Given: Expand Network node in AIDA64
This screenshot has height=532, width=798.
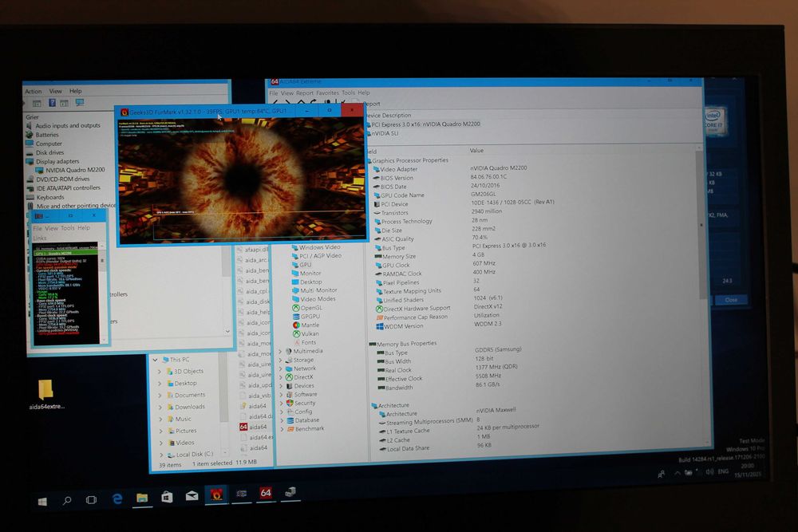Looking at the screenshot, I should (x=280, y=368).
